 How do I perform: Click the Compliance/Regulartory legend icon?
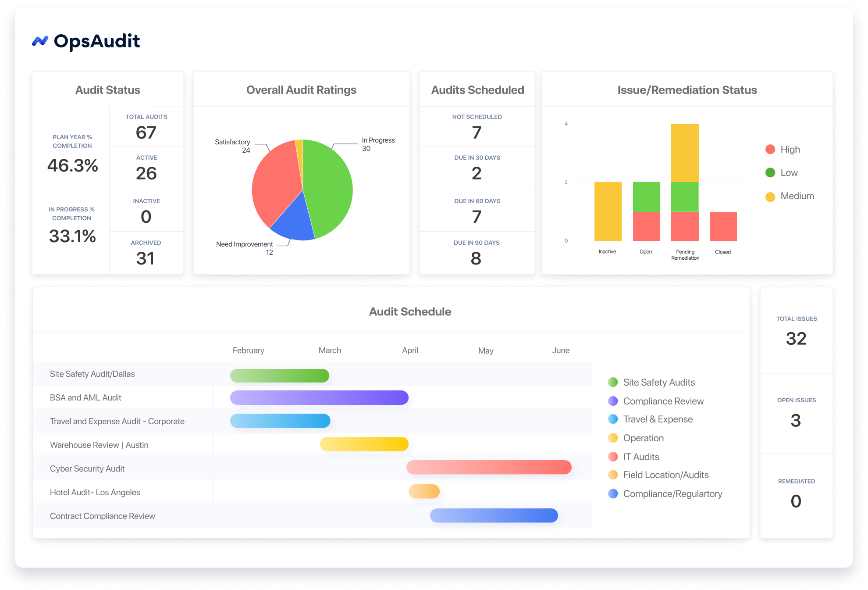613,493
